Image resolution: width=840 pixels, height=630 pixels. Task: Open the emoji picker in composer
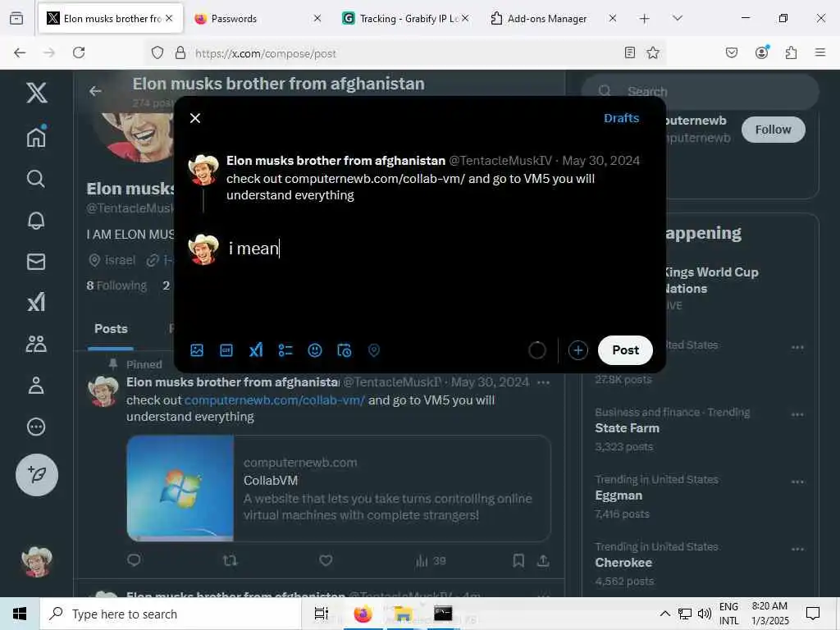315,350
